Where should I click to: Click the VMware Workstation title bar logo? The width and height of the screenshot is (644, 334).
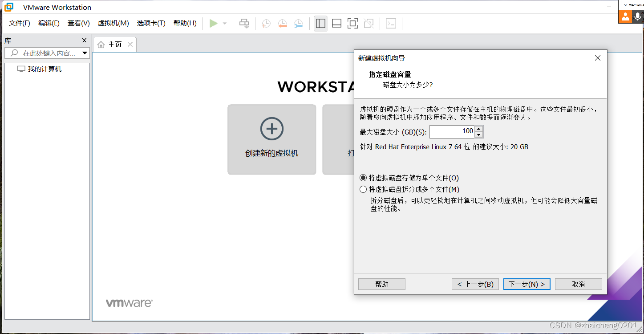tap(9, 7)
